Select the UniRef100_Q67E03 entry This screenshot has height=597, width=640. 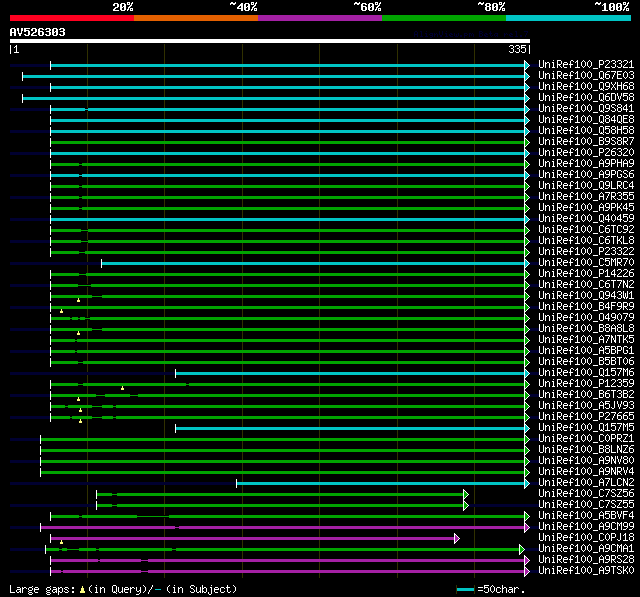pos(586,75)
